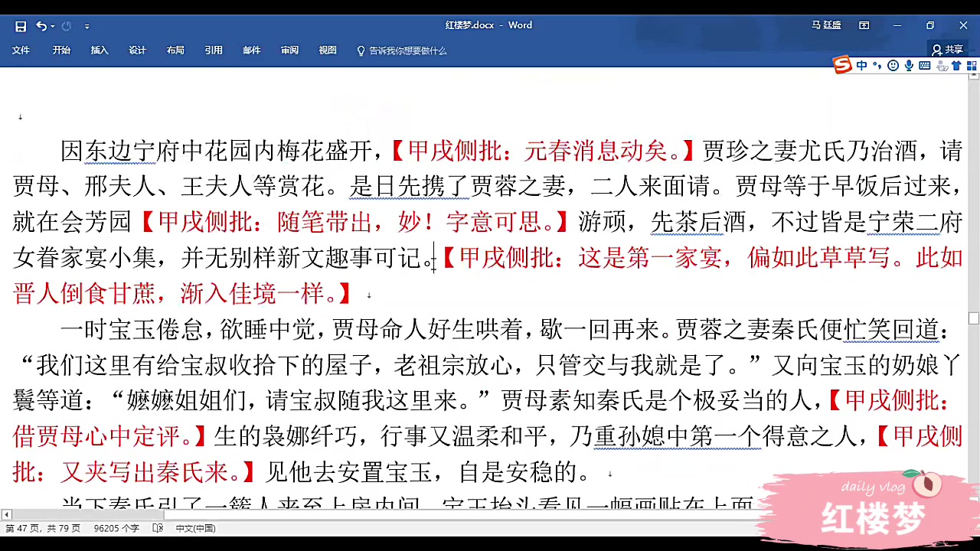Click the 共享 share button
The width and height of the screenshot is (980, 551).
pyautogui.click(x=947, y=50)
